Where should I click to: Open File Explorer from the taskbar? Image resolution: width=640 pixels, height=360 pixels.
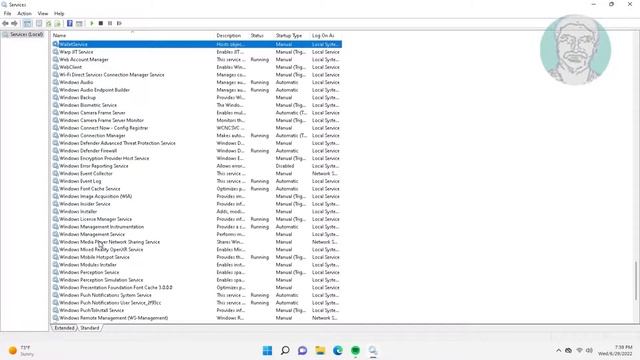coord(320,350)
